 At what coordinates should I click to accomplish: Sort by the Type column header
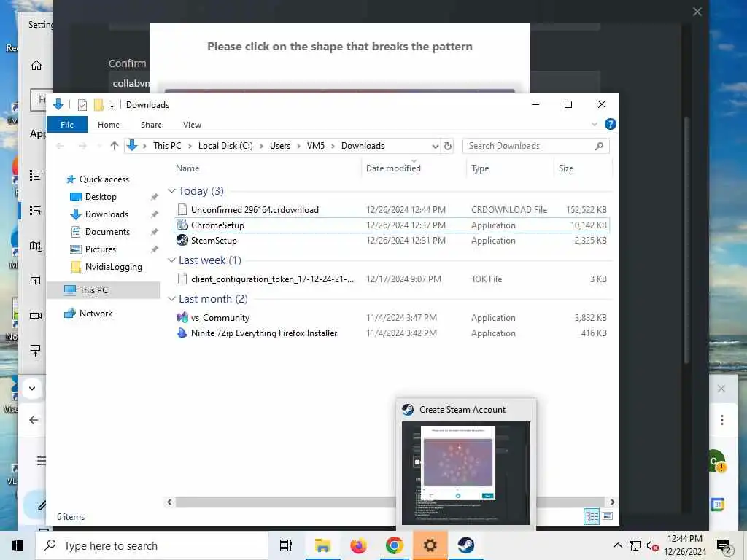[x=480, y=168]
